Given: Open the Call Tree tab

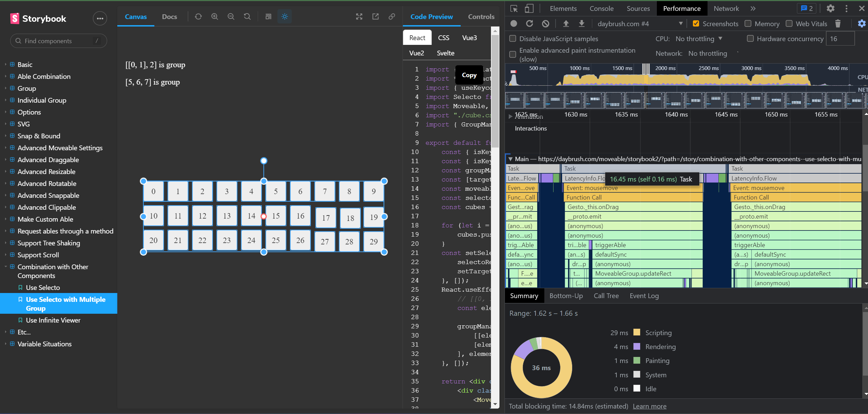Looking at the screenshot, I should click(606, 296).
